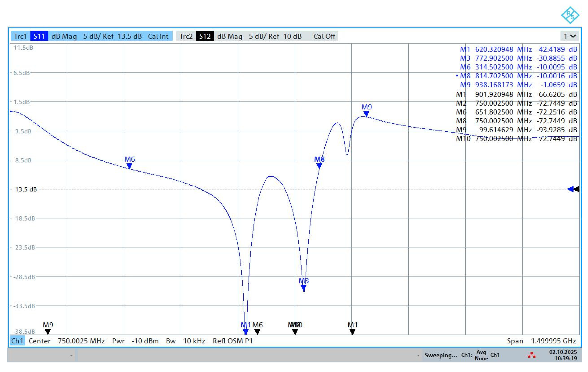Click the Rohde & Schwarz logo icon
This screenshot has width=588, height=372.
pos(570,15)
